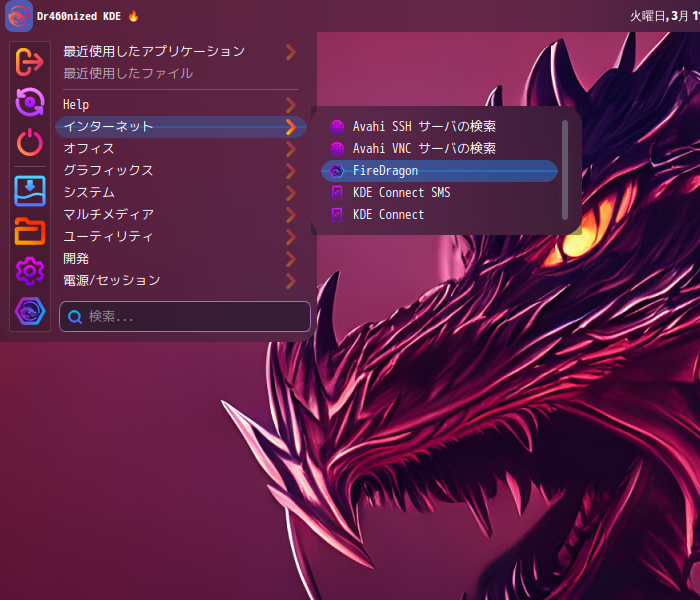Open the オフィス category
Viewport: 700px width, 600px height.
tap(180, 149)
